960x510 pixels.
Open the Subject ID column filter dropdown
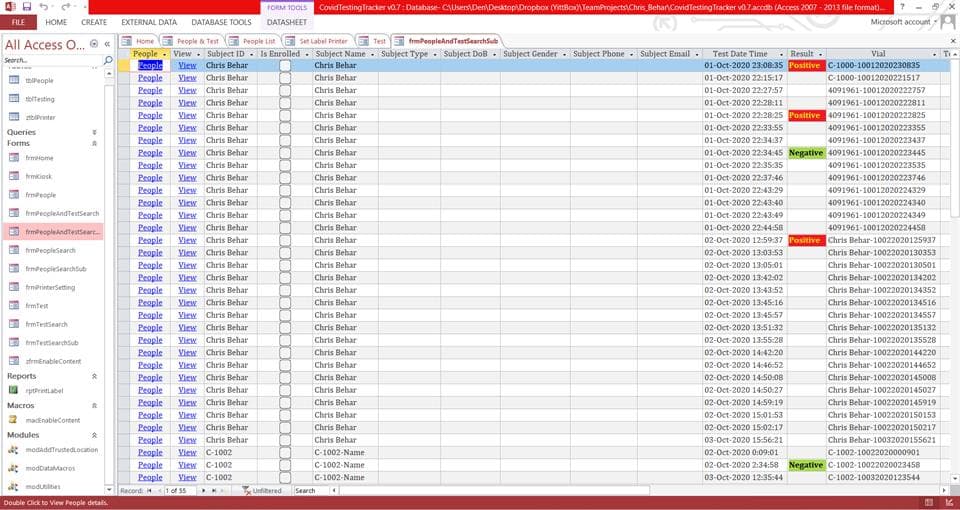click(x=251, y=54)
